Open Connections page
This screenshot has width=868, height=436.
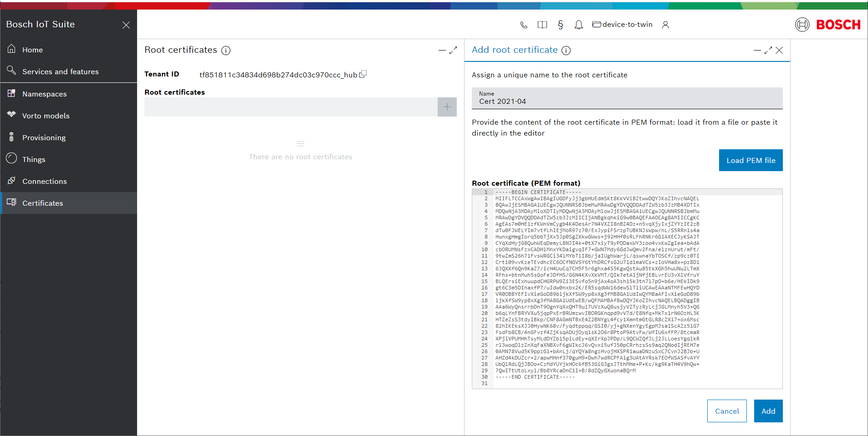tap(68, 181)
